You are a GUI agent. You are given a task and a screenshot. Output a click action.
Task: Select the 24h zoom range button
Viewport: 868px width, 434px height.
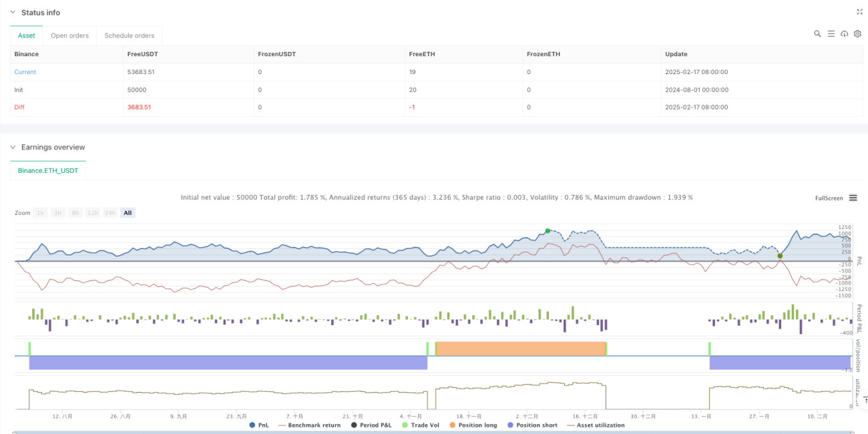[110, 213]
